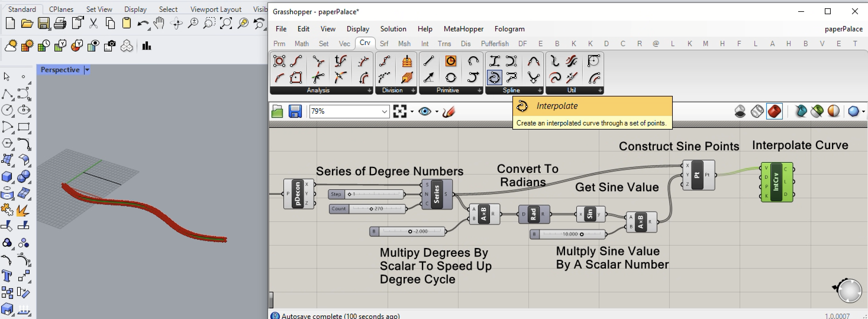The image size is (868, 319).
Task: Expand the Division panel plus button
Action: coord(413,90)
